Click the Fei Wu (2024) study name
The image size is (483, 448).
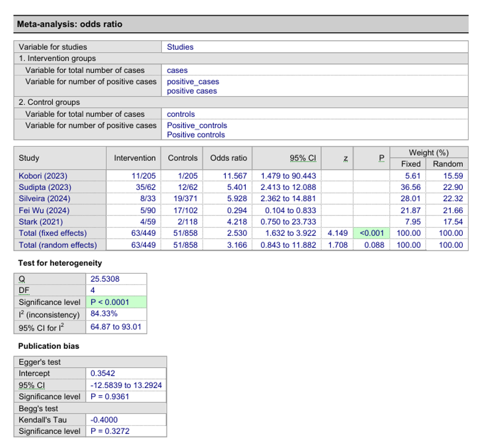(x=44, y=211)
